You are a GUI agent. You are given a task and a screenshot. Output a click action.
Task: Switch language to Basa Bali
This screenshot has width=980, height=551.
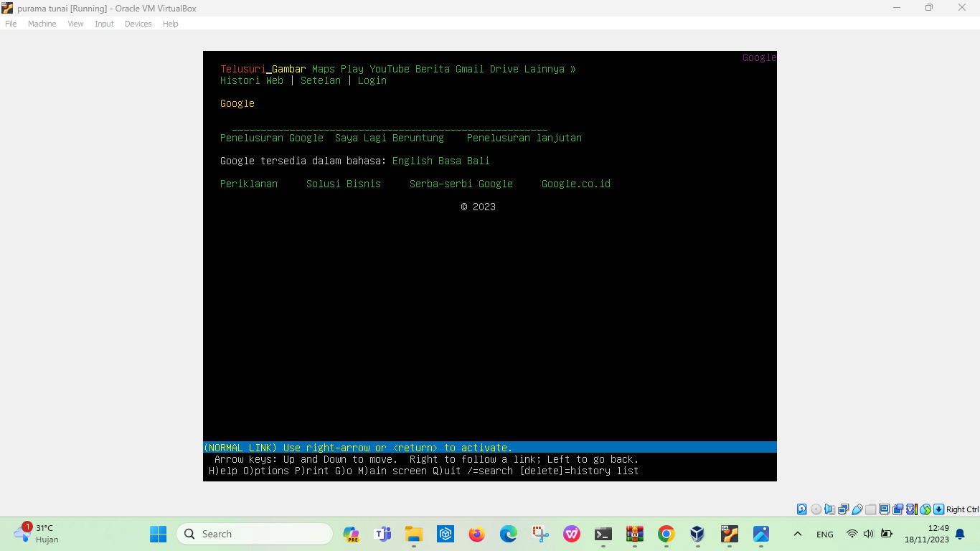(x=464, y=161)
